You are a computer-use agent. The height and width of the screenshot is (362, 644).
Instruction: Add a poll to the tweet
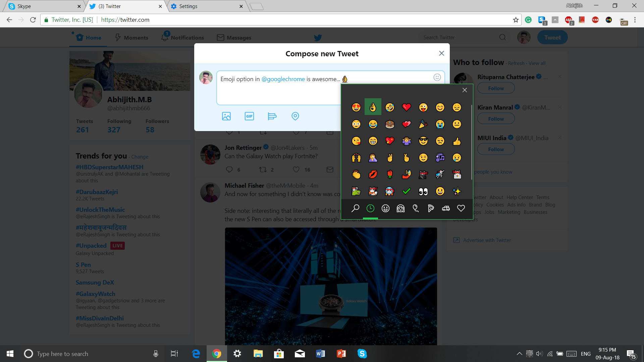[272, 116]
